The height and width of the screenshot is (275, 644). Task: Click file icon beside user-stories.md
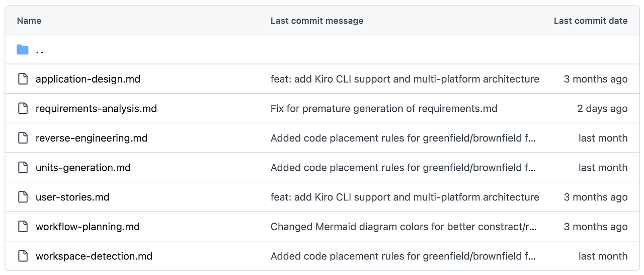pyautogui.click(x=23, y=197)
